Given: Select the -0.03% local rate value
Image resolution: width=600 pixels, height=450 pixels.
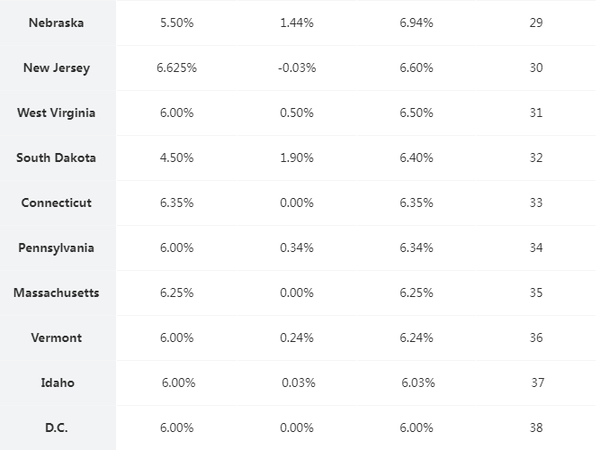Looking at the screenshot, I should click(297, 67).
